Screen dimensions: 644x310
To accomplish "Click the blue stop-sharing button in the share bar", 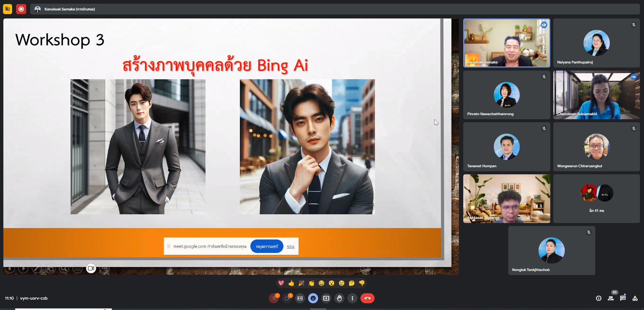I will pos(267,247).
